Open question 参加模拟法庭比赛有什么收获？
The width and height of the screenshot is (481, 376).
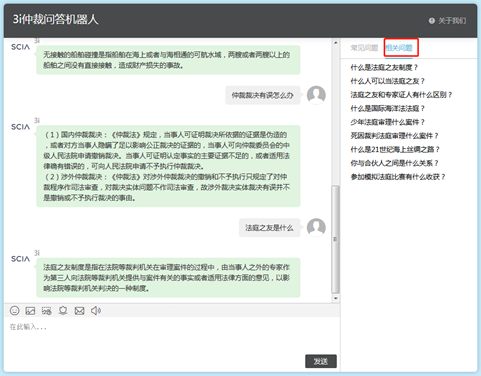pyautogui.click(x=398, y=177)
